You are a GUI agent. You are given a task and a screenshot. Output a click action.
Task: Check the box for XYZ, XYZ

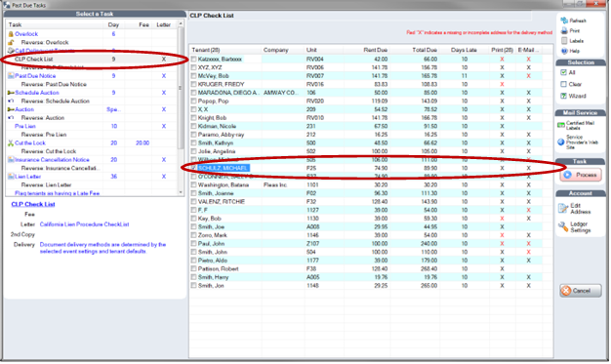[193, 67]
